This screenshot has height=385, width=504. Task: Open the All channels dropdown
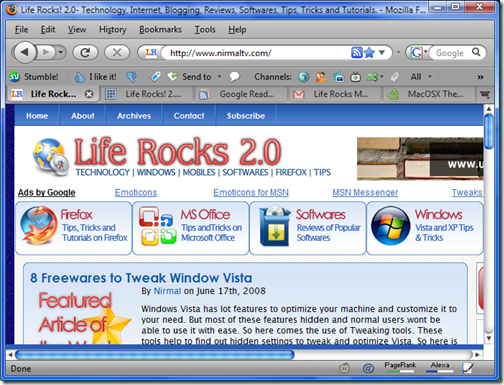(421, 77)
